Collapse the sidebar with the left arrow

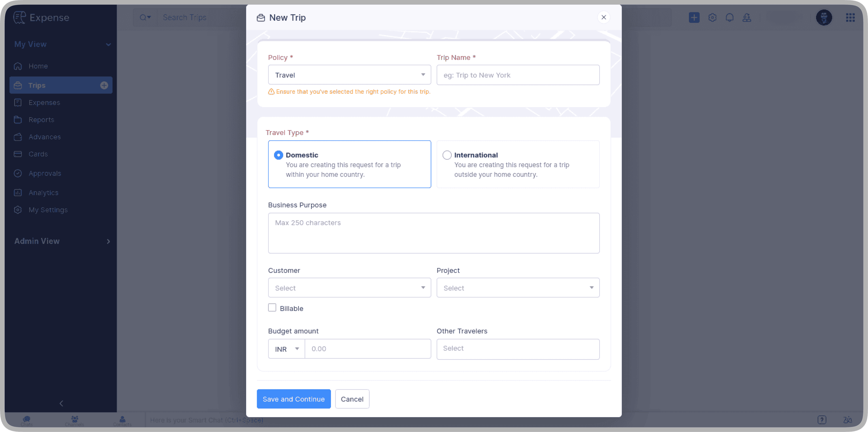pos(61,403)
